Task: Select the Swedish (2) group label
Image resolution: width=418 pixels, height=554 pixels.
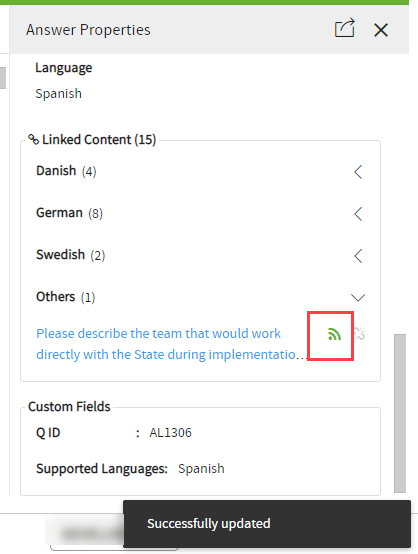Action: click(x=71, y=255)
